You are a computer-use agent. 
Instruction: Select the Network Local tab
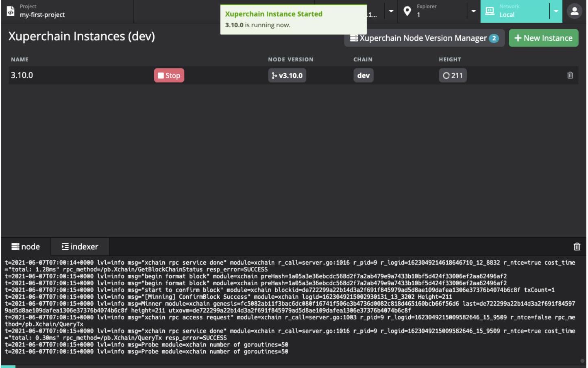point(514,11)
